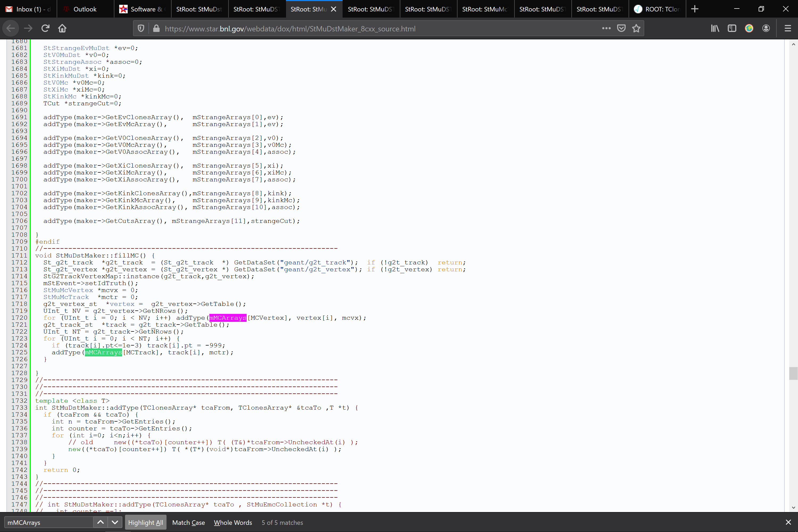Open StMuMcTrack class link
Screen dimensions: 798x532
point(66,297)
